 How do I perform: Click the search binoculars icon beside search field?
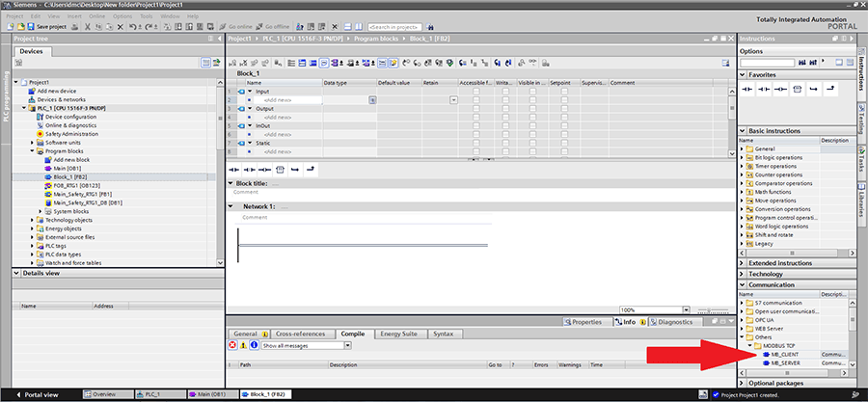tap(430, 27)
